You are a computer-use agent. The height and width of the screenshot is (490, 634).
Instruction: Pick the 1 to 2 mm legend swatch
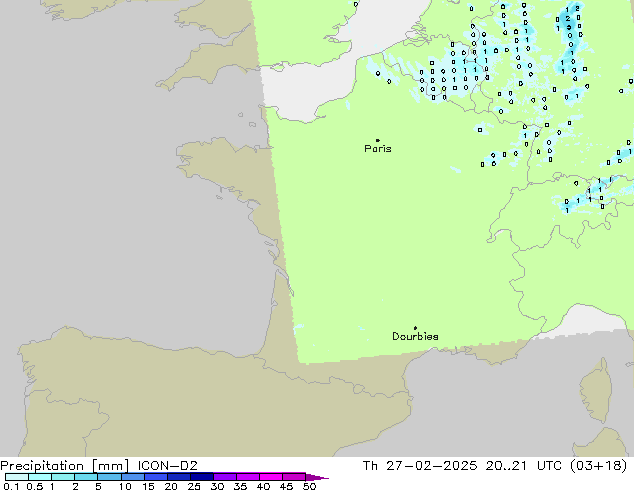(63, 477)
